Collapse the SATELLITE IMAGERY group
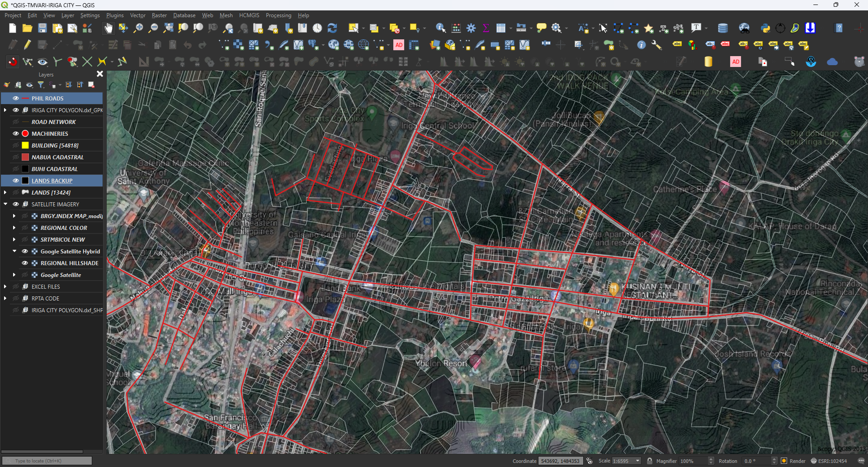The width and height of the screenshot is (868, 467). click(5, 204)
